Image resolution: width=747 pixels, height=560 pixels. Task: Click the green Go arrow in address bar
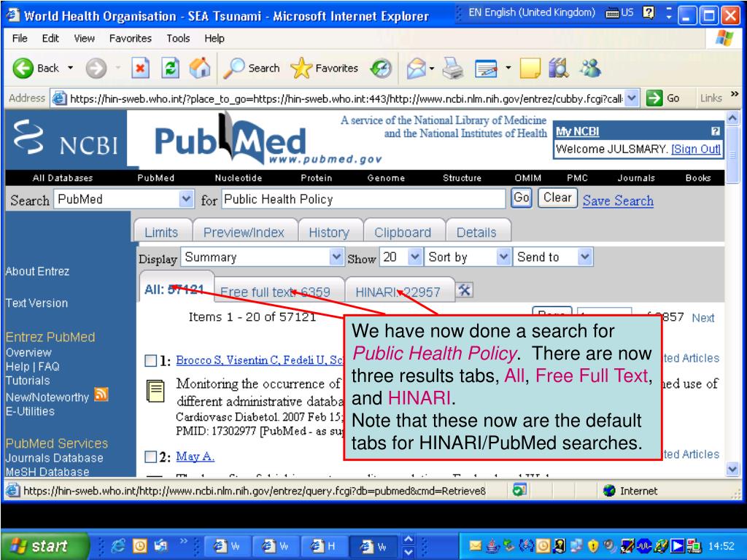(654, 98)
